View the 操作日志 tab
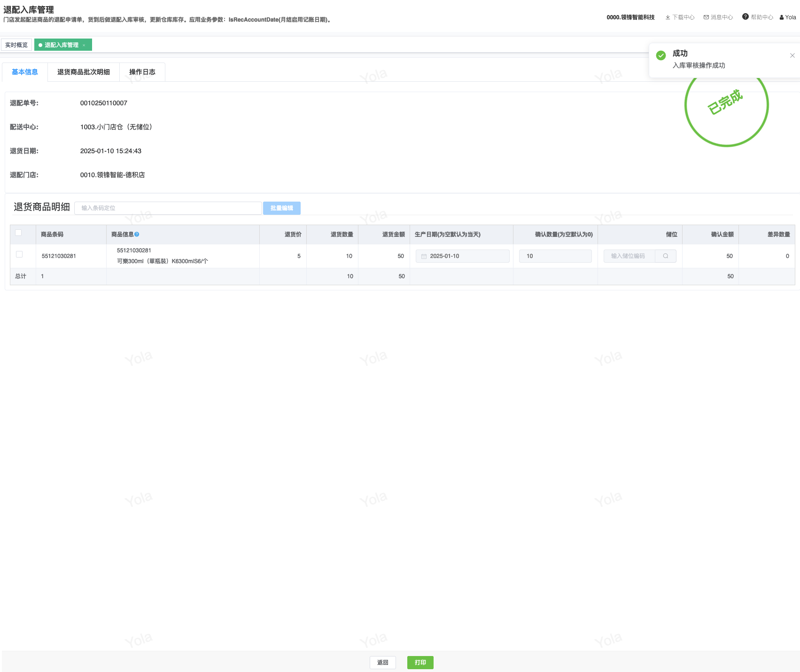The image size is (800, 672). point(142,72)
